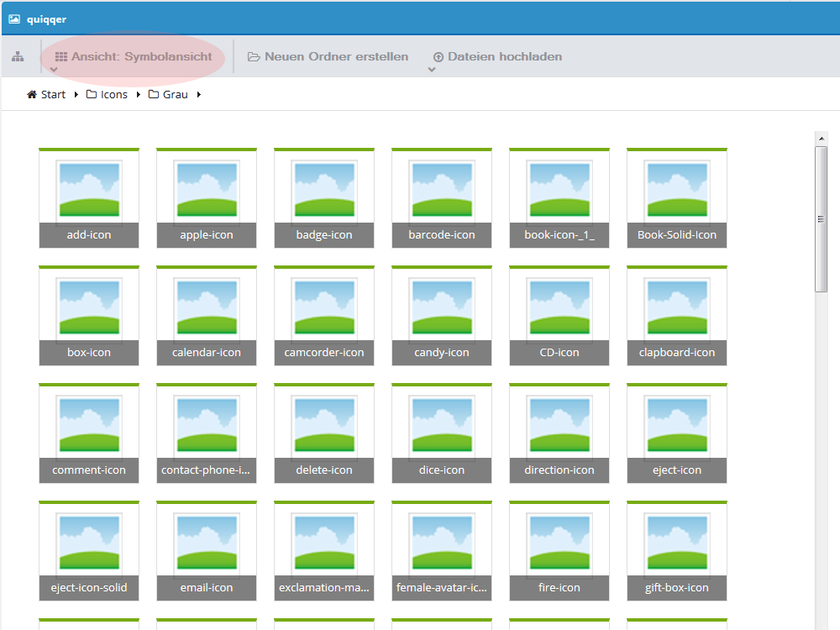Select the delete-icon file

324,433
